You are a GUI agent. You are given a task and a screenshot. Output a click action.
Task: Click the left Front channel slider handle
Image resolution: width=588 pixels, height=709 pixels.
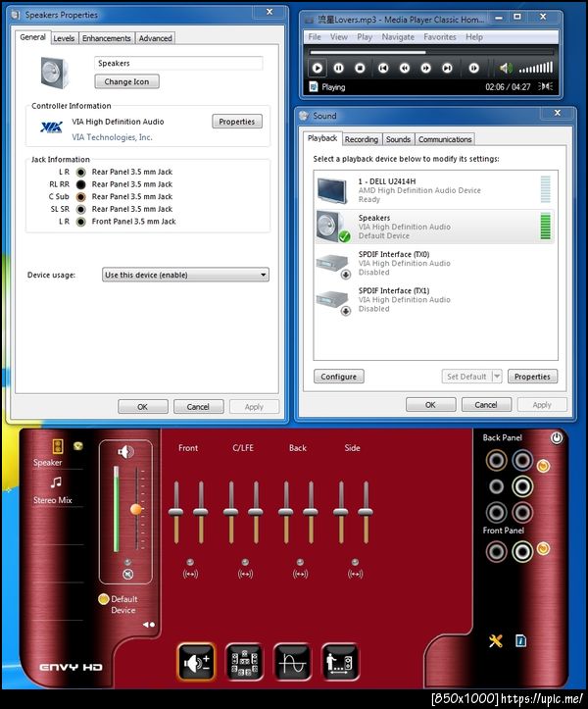175,512
